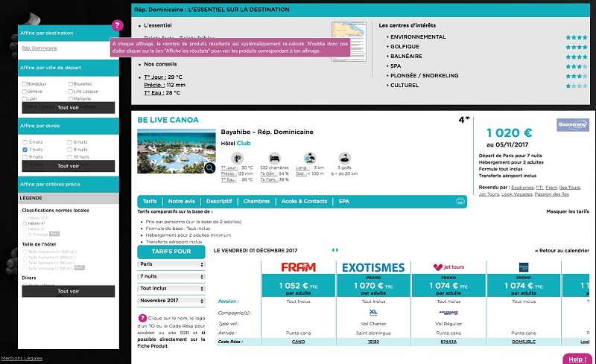
Task: Click the beach distance icon
Action: pyautogui.click(x=310, y=158)
